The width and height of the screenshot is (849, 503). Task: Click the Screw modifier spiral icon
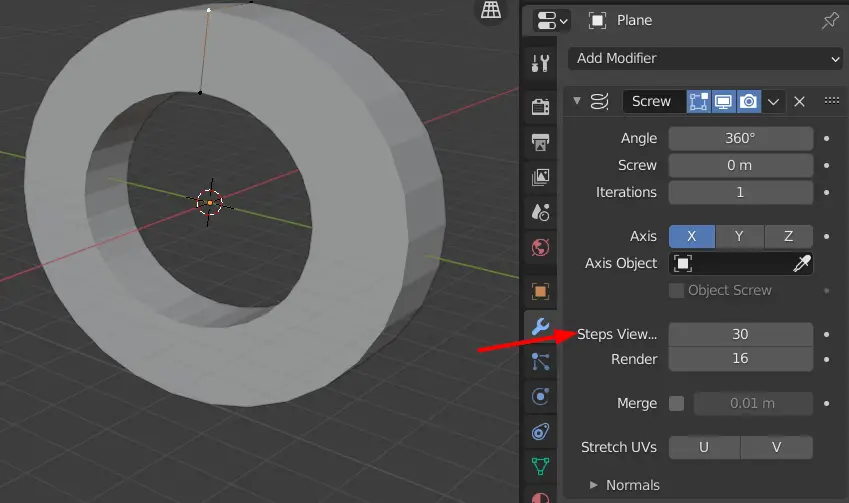pos(599,101)
